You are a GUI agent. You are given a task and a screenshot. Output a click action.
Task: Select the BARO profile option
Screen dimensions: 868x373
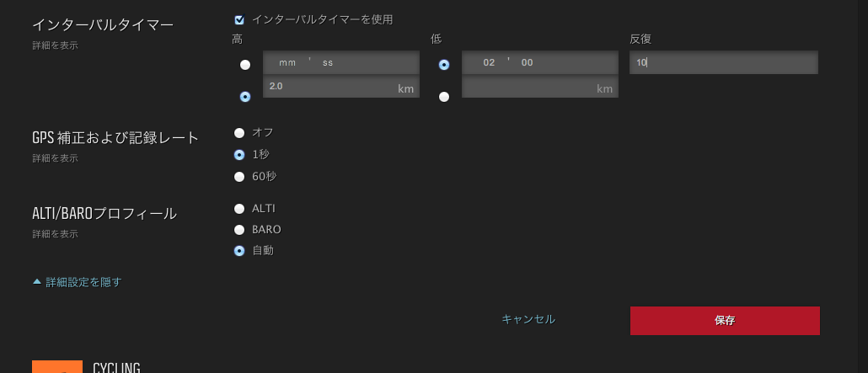coord(239,230)
